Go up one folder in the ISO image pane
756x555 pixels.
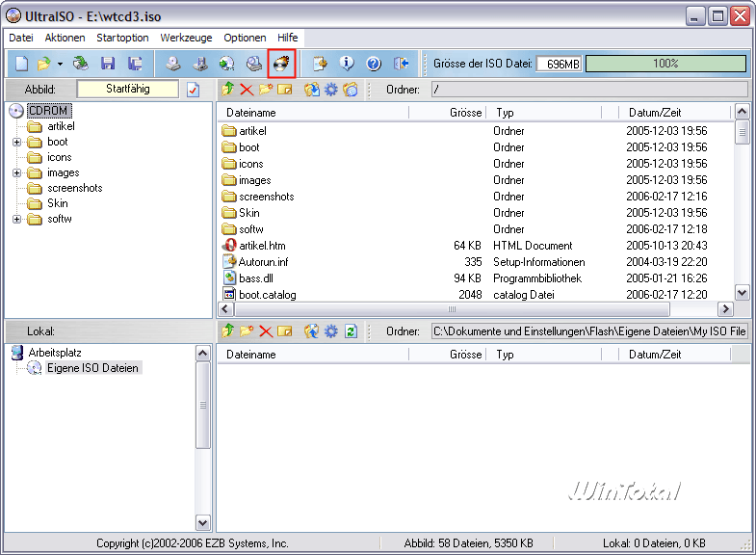click(x=228, y=90)
